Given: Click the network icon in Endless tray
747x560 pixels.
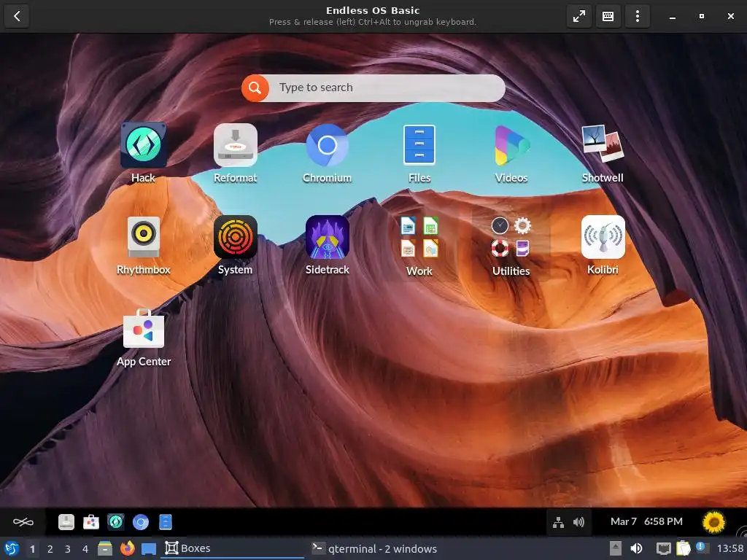Looking at the screenshot, I should tap(558, 522).
